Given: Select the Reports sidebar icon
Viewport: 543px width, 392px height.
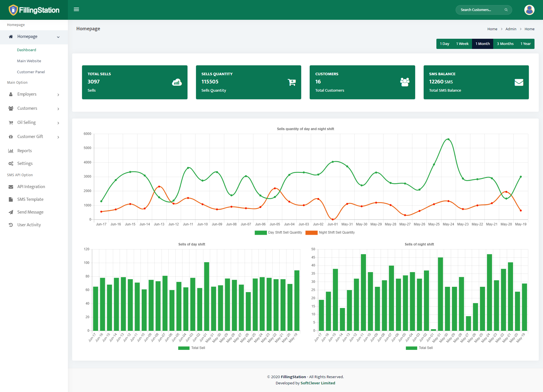Looking at the screenshot, I should pos(10,150).
